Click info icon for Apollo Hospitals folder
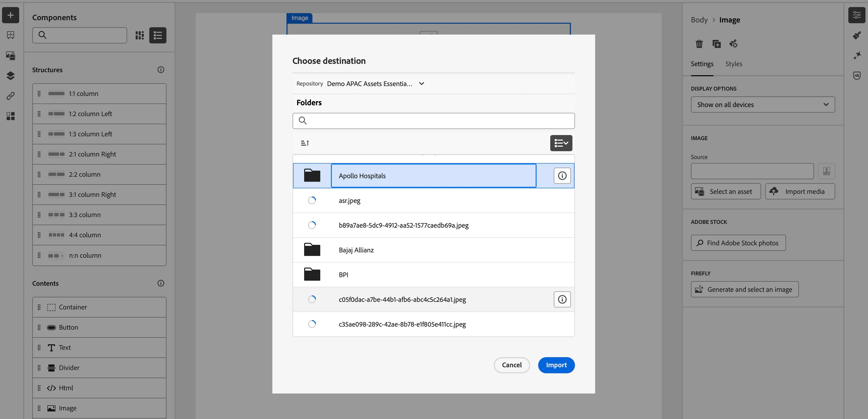The width and height of the screenshot is (868, 419). pos(562,176)
